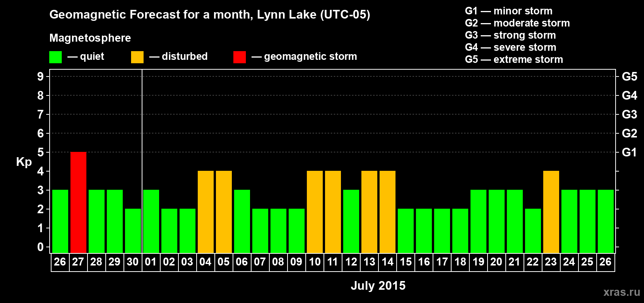The width and height of the screenshot is (644, 303).
Task: Click the G4 label on right axis
Action: [630, 95]
